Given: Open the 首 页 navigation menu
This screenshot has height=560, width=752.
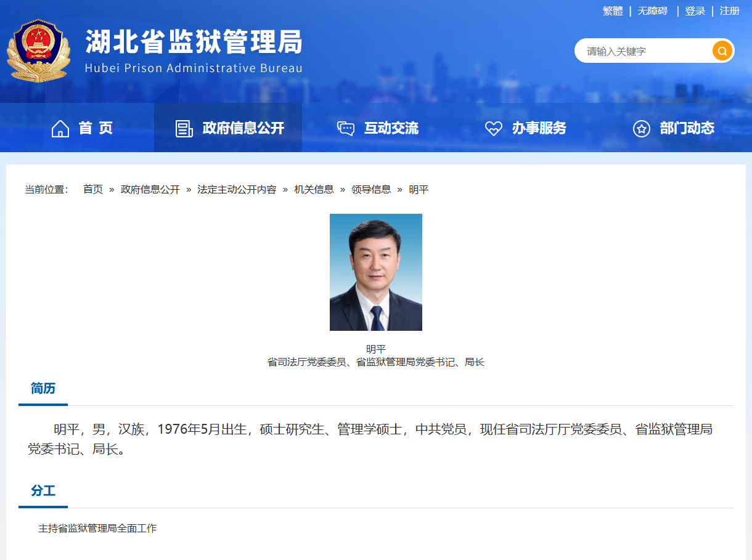Looking at the screenshot, I should tap(96, 128).
